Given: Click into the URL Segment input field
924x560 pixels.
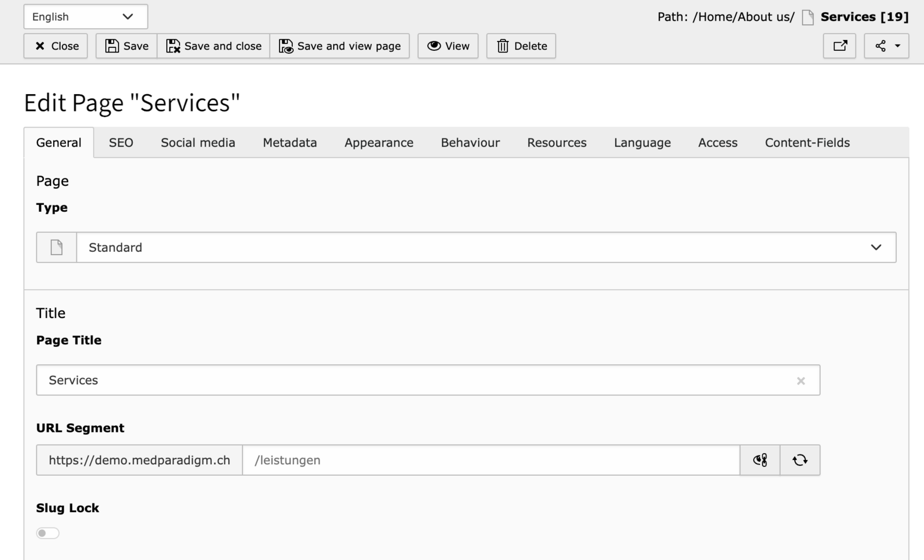Looking at the screenshot, I should tap(491, 460).
